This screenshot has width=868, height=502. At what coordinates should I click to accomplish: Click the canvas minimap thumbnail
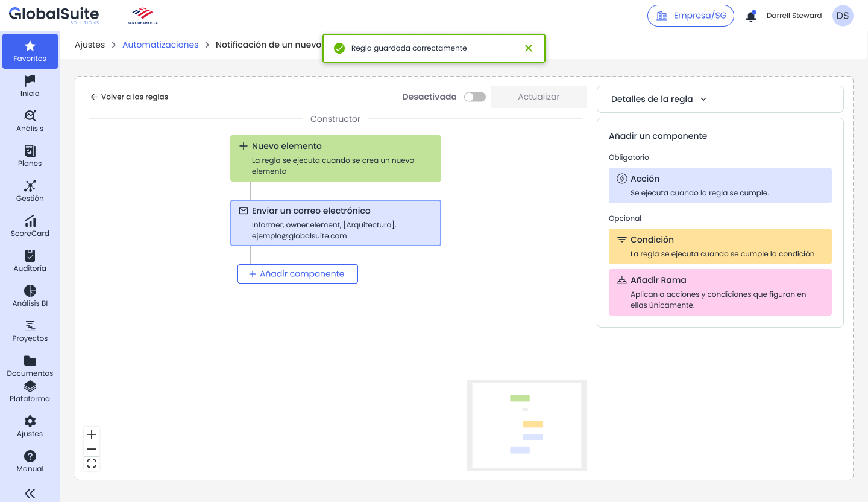[527, 425]
